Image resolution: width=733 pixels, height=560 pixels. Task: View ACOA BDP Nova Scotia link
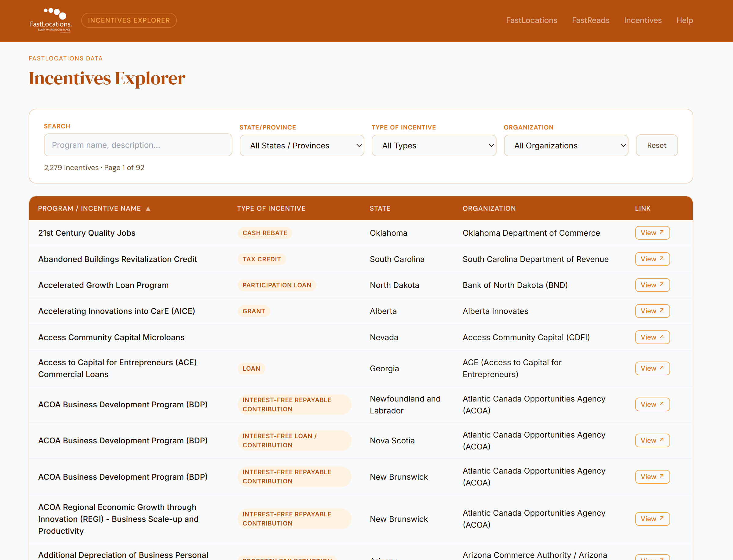pyautogui.click(x=652, y=440)
